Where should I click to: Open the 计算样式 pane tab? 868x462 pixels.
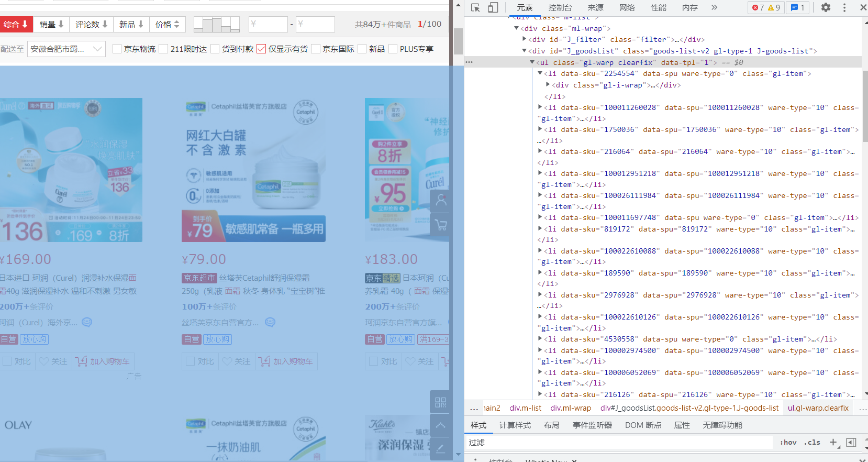pyautogui.click(x=515, y=425)
